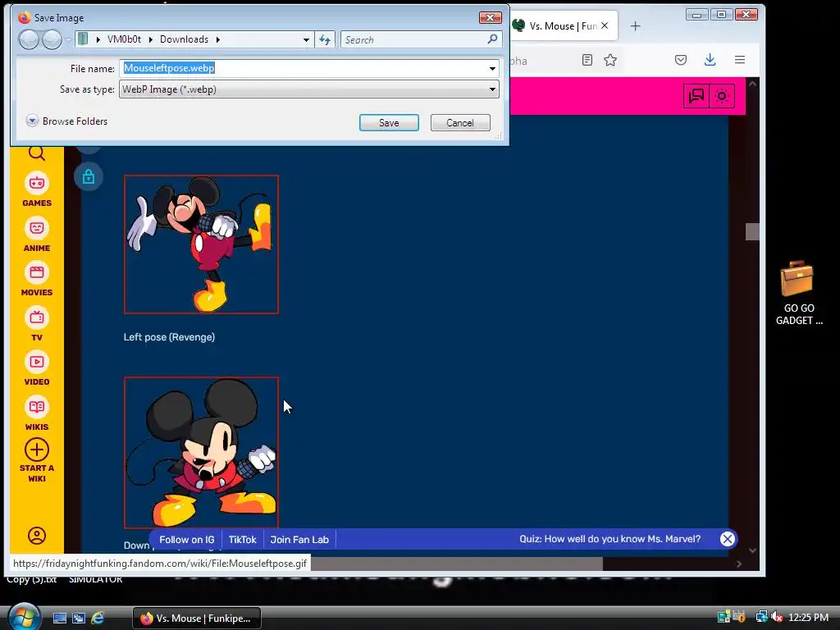This screenshot has height=630, width=840.
Task: Click Switch between windows quick launch icon
Action: [78, 619]
